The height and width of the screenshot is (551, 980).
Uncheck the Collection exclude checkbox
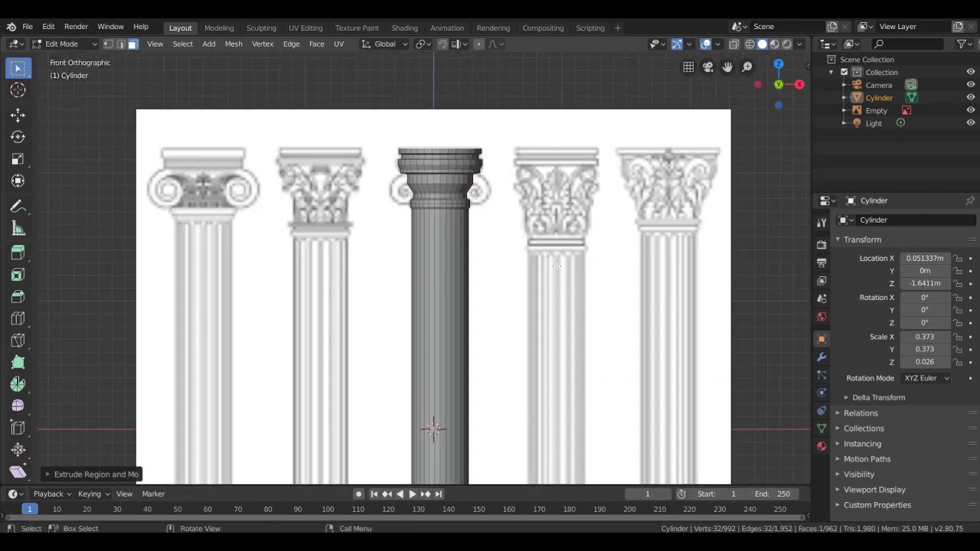pyautogui.click(x=844, y=72)
